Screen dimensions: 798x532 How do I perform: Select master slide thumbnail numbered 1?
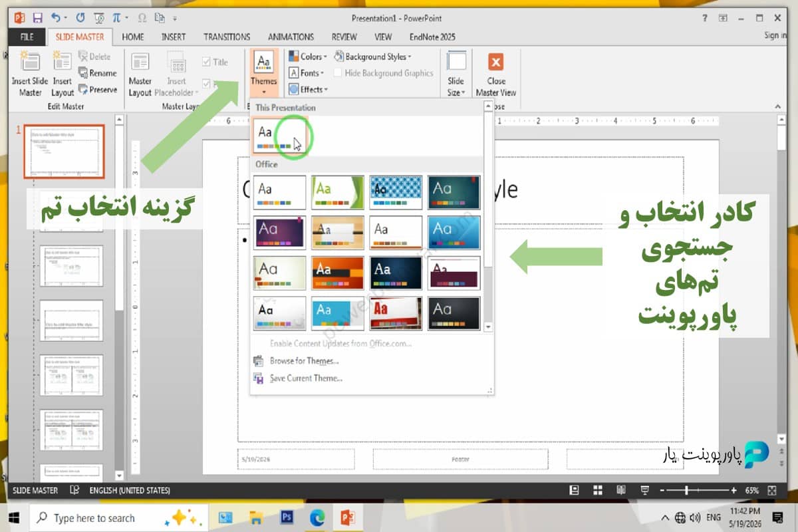65,152
